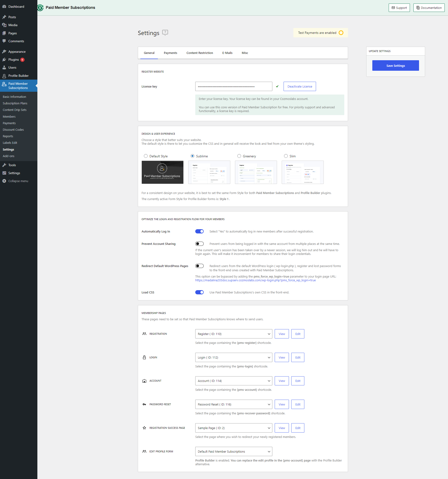Open the Account page dropdown

[x=234, y=381]
